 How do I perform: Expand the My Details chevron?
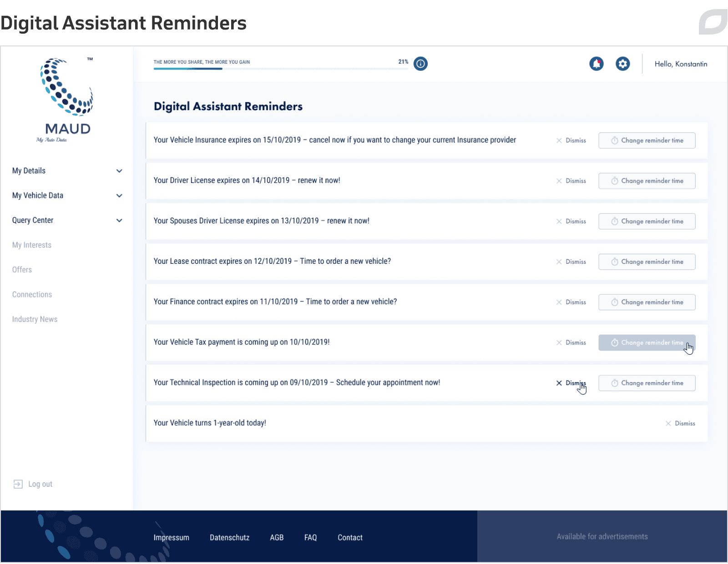(119, 171)
